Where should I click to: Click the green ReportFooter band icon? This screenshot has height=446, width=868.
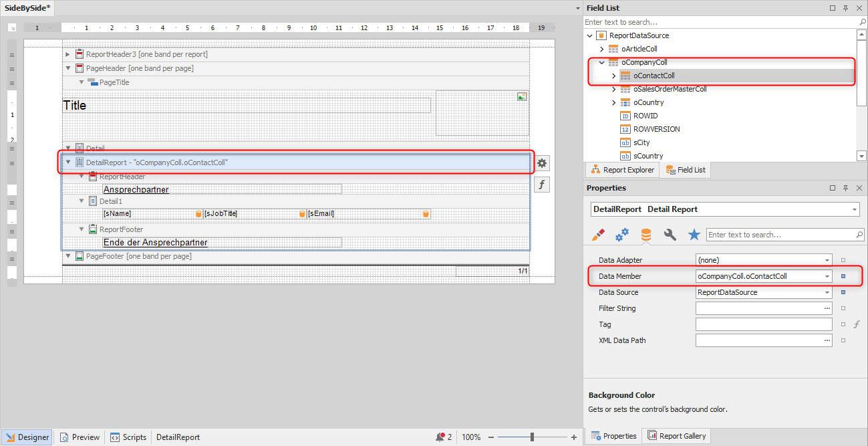pos(93,229)
